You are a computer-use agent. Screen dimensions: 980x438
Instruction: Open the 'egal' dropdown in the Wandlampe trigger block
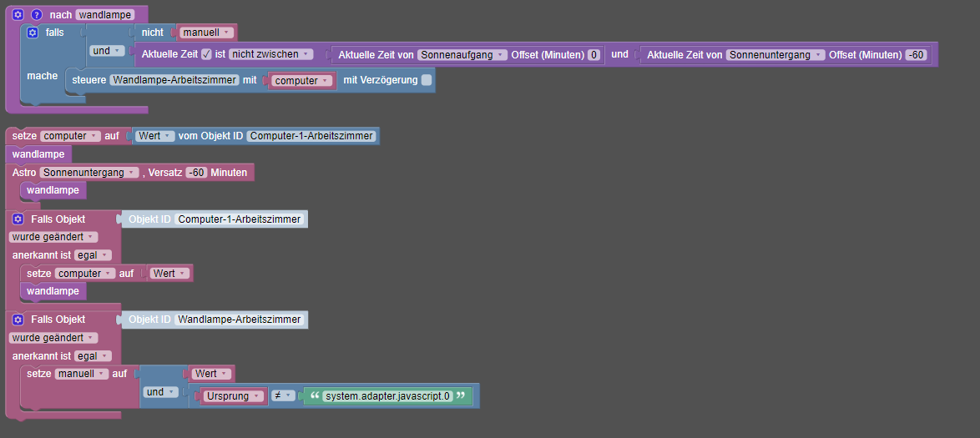pyautogui.click(x=93, y=355)
